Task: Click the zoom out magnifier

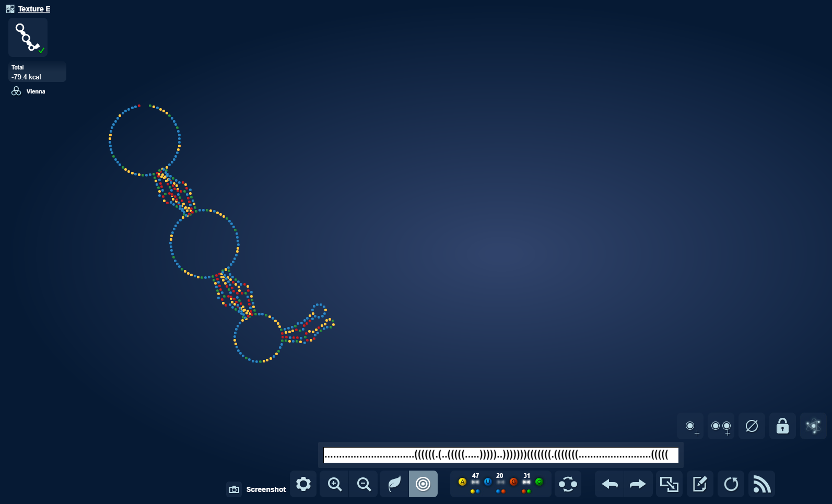Action: [x=364, y=484]
